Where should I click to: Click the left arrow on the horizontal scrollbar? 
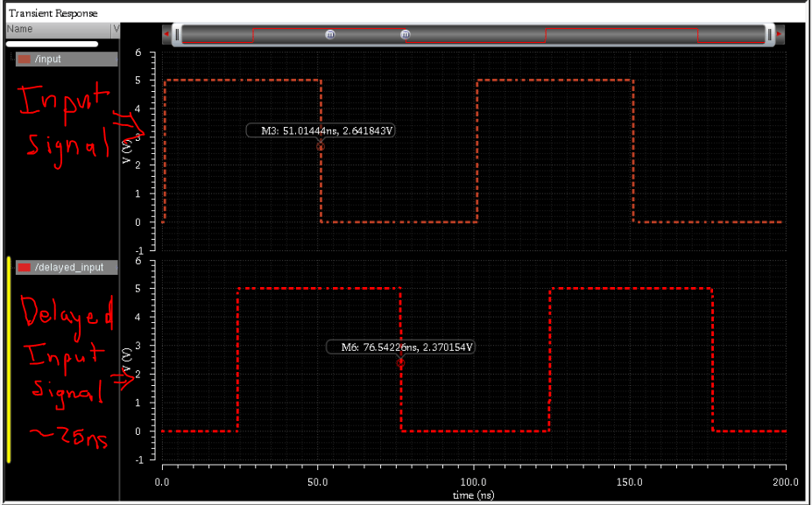point(165,34)
